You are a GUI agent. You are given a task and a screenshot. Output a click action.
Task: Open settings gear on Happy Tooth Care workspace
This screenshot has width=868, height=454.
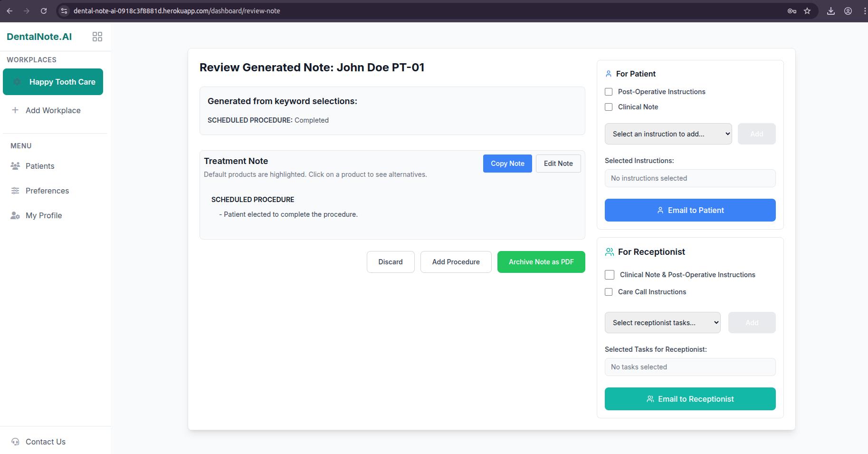point(17,81)
